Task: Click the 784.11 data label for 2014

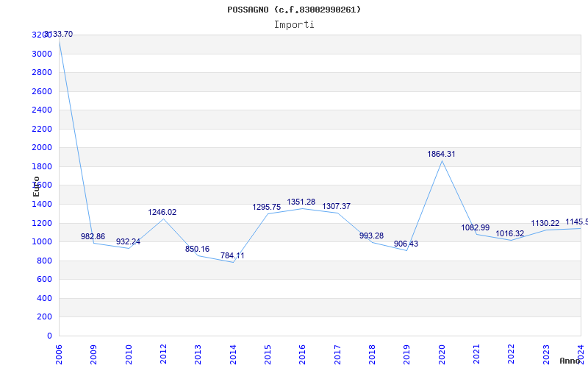Action: pyautogui.click(x=232, y=255)
